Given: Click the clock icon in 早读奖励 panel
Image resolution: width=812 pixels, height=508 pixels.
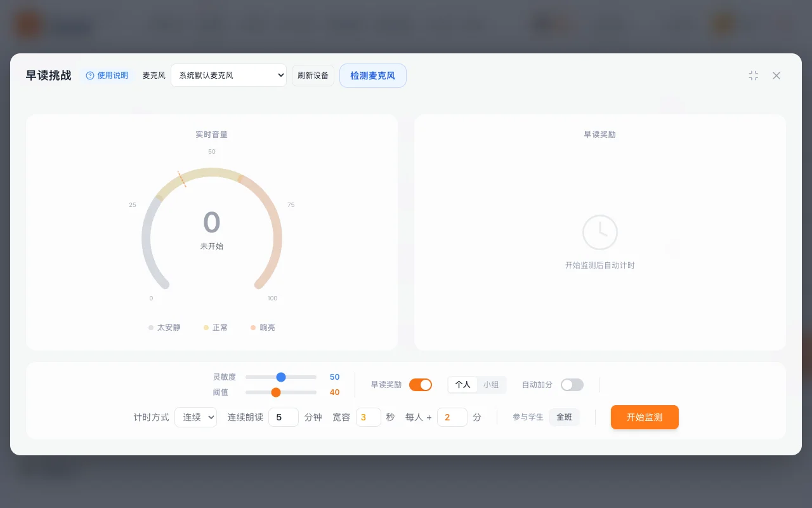Looking at the screenshot, I should [600, 232].
